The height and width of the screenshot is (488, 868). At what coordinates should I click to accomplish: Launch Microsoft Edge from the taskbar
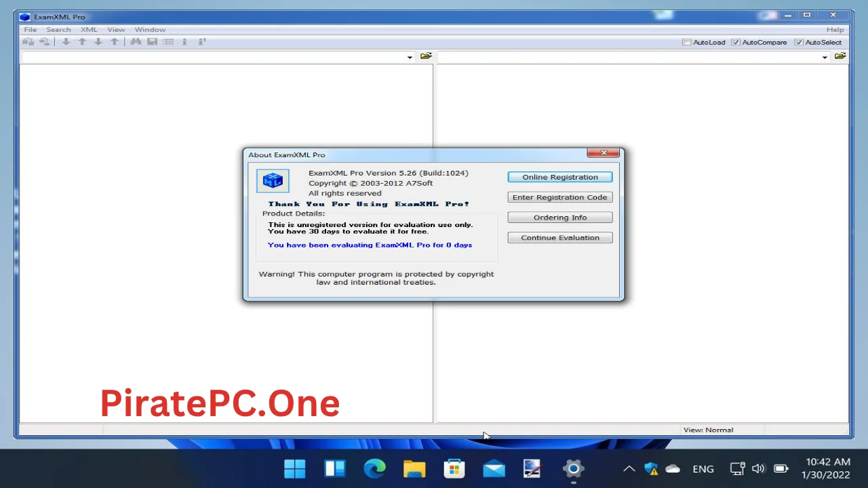[x=374, y=468]
